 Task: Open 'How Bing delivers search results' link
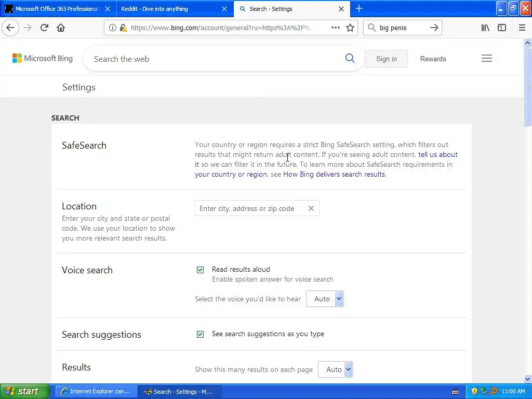(334, 174)
